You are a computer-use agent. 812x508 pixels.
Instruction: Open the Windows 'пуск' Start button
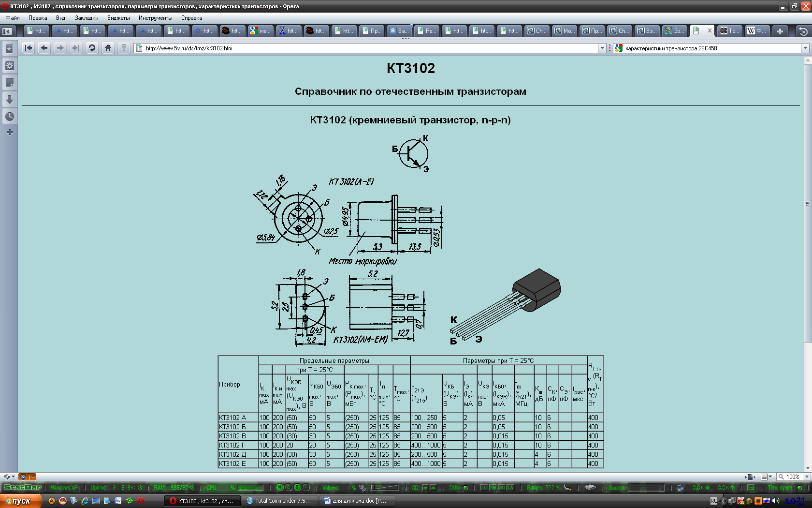click(x=21, y=501)
